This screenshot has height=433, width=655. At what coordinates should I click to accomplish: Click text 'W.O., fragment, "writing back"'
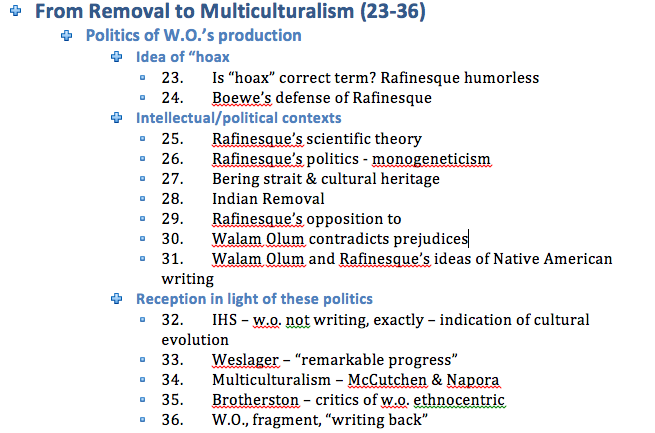320,420
